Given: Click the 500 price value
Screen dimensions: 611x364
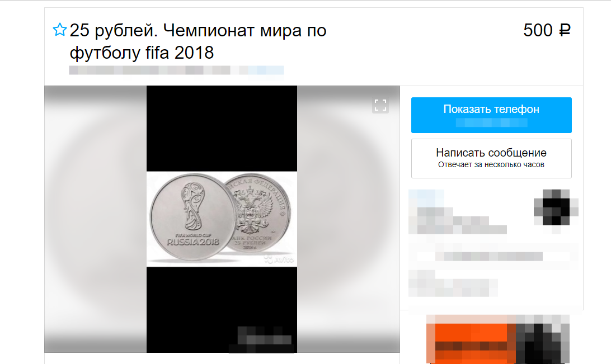Looking at the screenshot, I should pyautogui.click(x=538, y=30).
